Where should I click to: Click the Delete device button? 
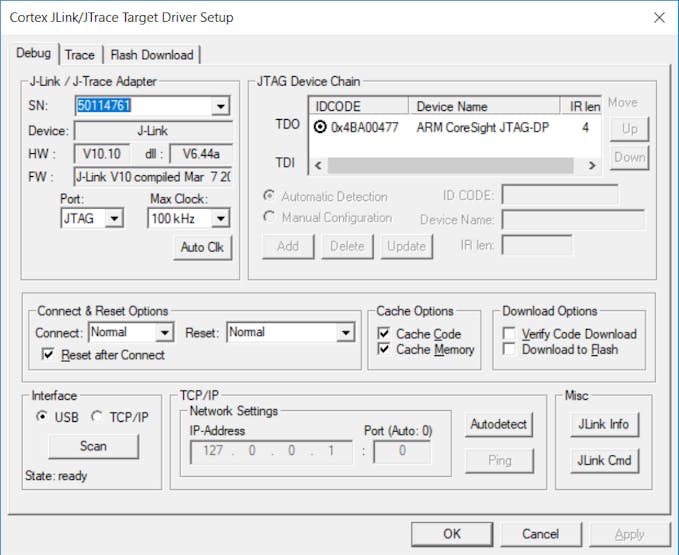click(x=347, y=247)
